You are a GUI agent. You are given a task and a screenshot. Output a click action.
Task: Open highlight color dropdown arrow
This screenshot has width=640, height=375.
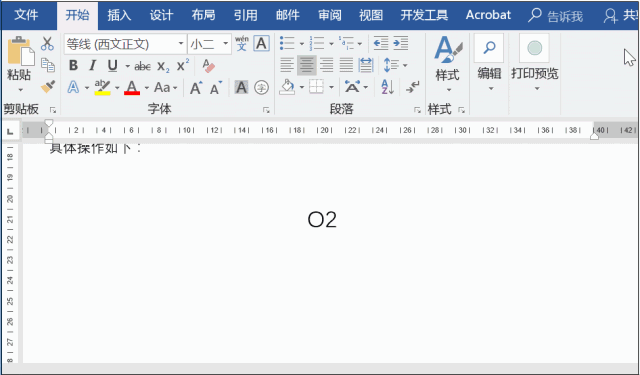pos(117,88)
